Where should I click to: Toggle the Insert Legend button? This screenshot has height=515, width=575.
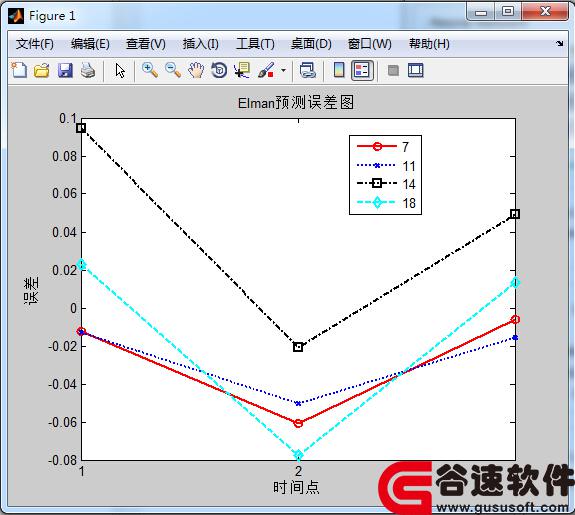tap(362, 70)
